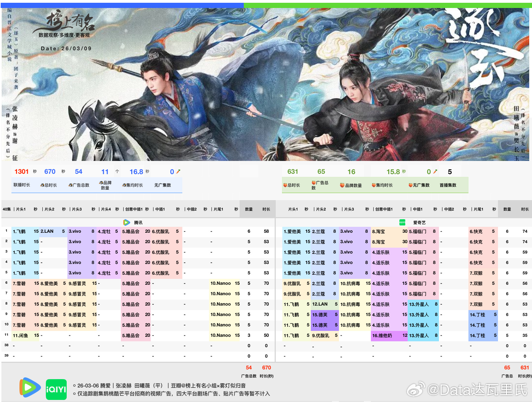Viewport: 532px width, 402px height.
Task: Select the 联播时长 label
Action: pos(22,185)
